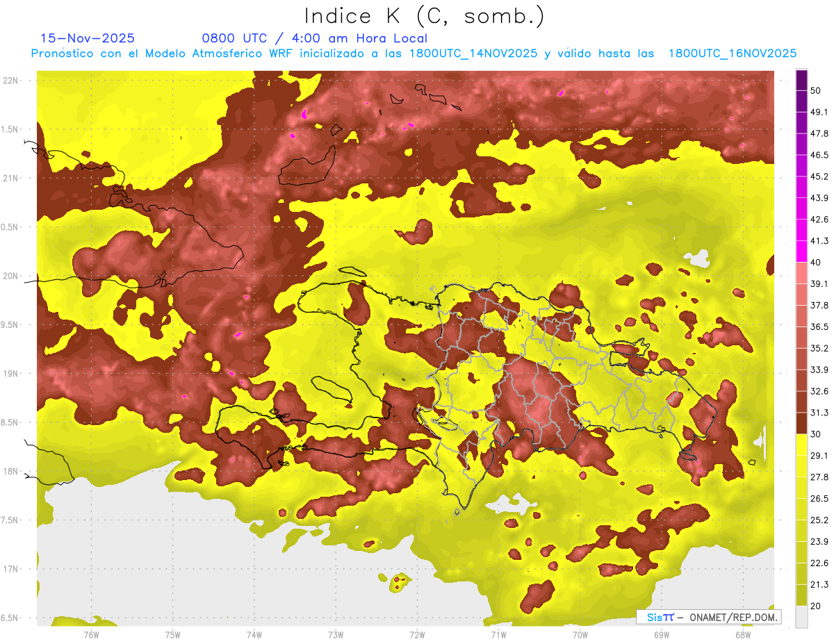Click the '17N' latitude label
Image resolution: width=834 pixels, height=644 pixels.
click(x=12, y=569)
